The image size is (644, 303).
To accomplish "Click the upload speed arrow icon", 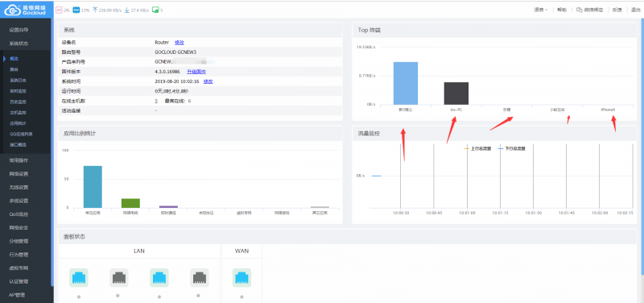I will (x=95, y=10).
